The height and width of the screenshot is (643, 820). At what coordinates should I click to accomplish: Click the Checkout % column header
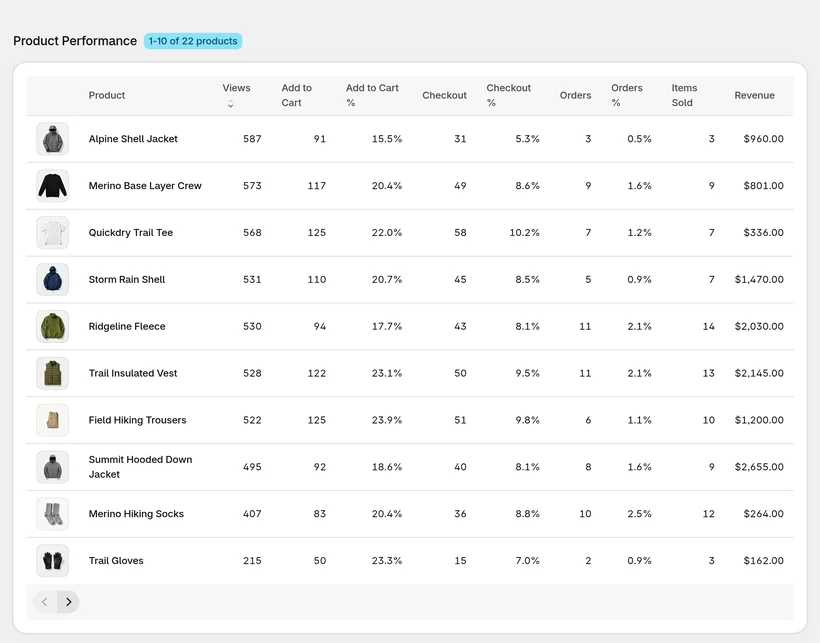click(508, 95)
